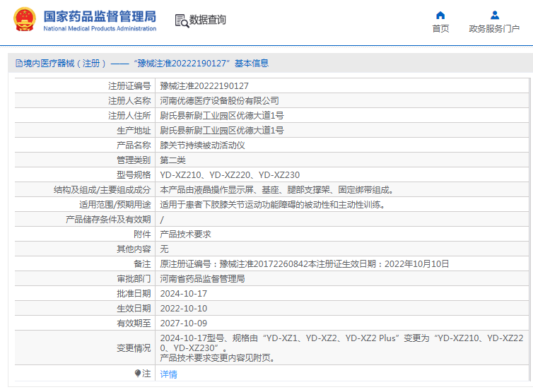Screen dimensions: 533x392
Task: Click 注册人住所 address value cell
Action: 222,116
